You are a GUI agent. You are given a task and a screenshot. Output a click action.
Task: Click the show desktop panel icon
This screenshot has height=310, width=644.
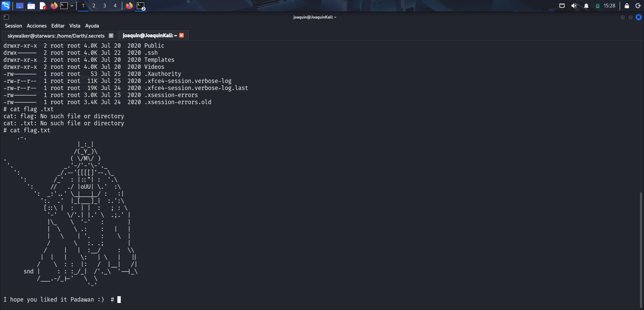click(x=20, y=6)
